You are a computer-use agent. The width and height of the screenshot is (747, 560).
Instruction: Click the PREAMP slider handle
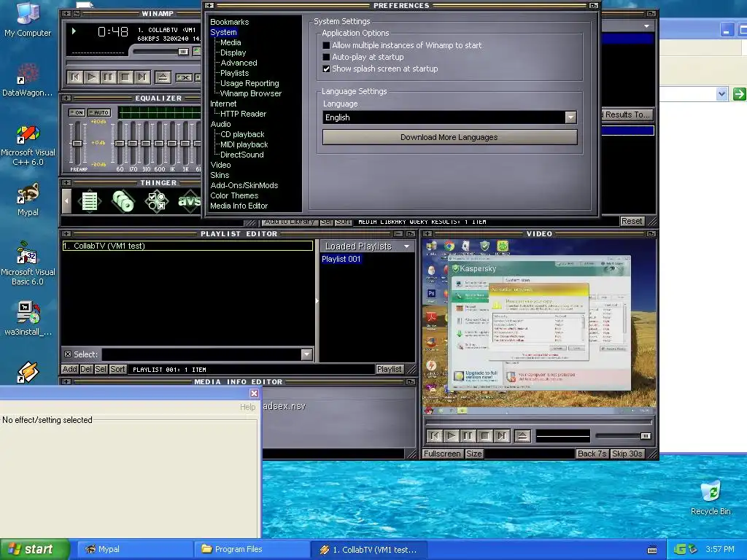77,143
